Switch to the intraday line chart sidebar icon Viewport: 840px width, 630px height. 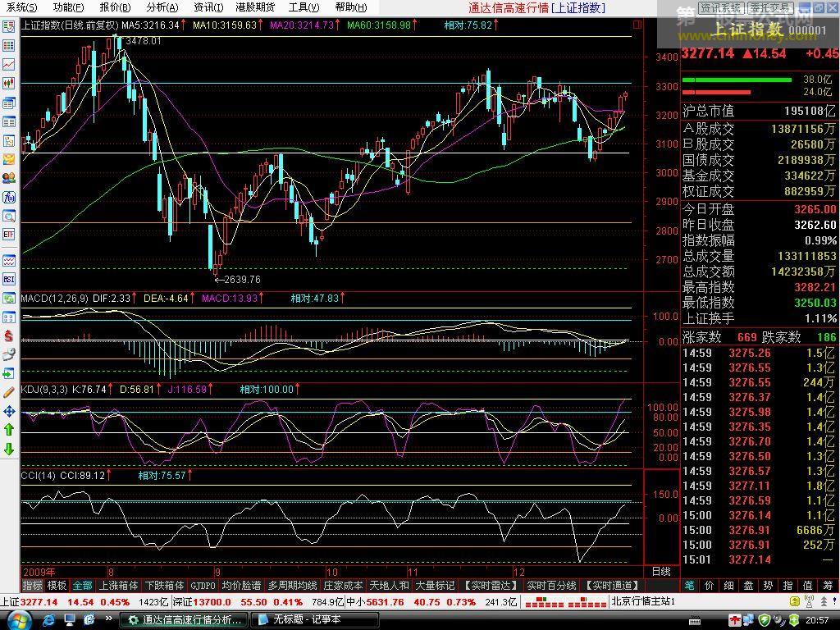[x=8, y=64]
